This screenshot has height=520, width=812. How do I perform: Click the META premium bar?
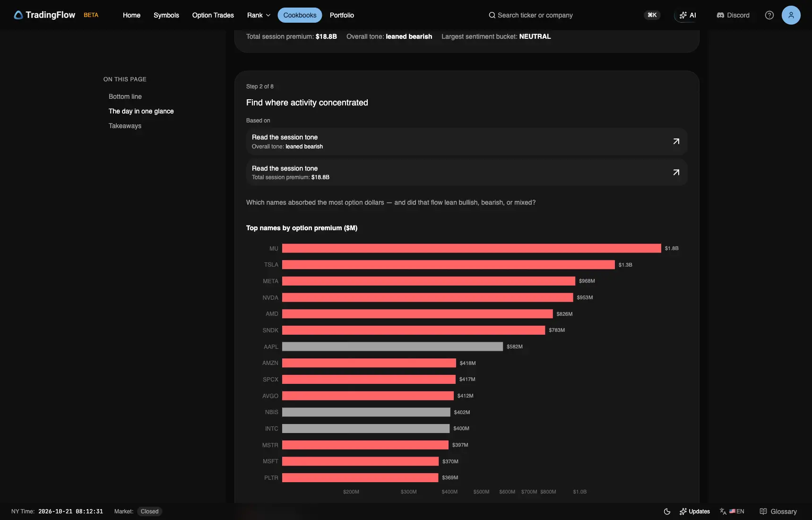[x=429, y=281]
